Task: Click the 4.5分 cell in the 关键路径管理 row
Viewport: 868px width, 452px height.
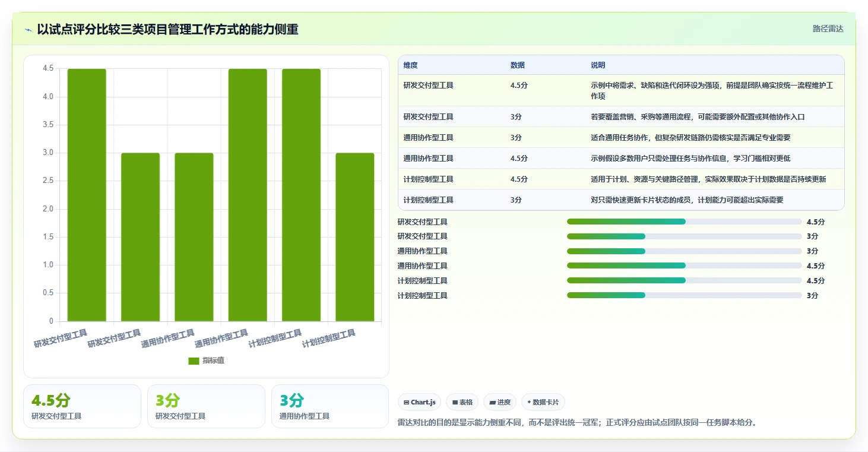Action: pos(519,179)
